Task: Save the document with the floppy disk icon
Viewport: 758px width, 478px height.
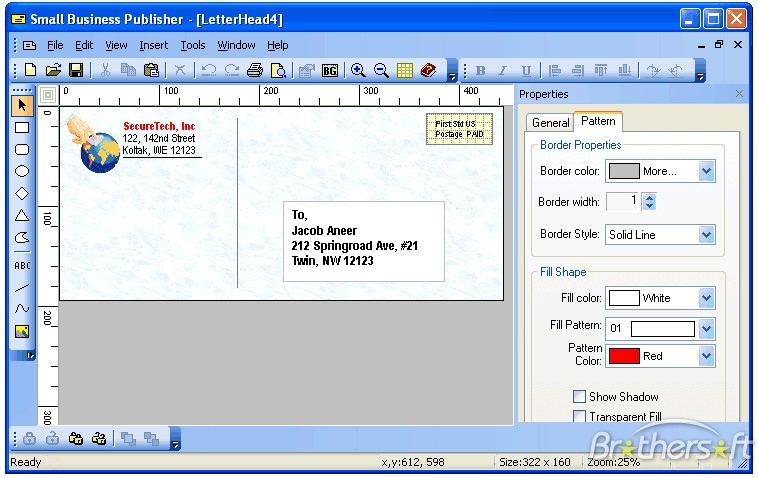Action: coord(76,70)
